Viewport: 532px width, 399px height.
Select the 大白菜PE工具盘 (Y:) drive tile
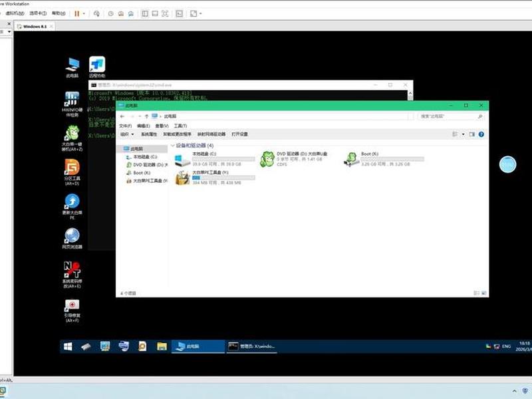215,178
